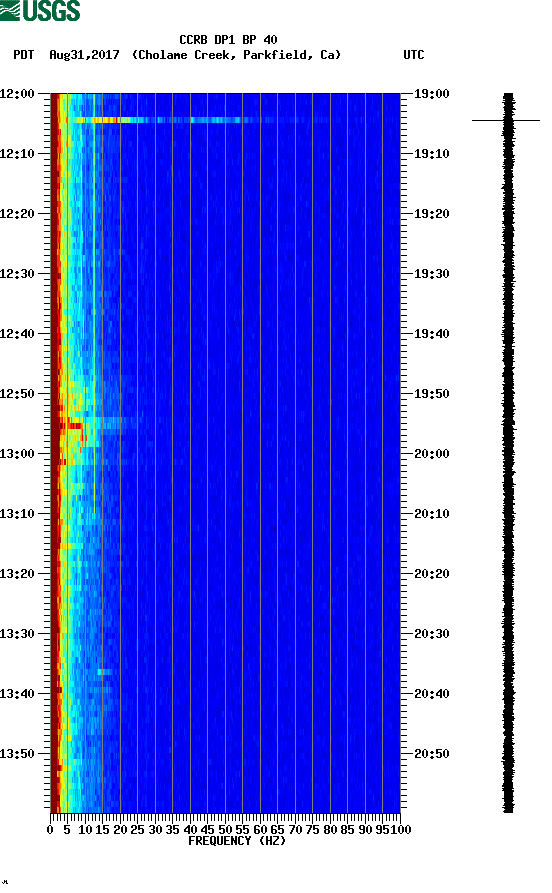Click the 19:00 UTC time label
552x893 pixels.
point(432,93)
